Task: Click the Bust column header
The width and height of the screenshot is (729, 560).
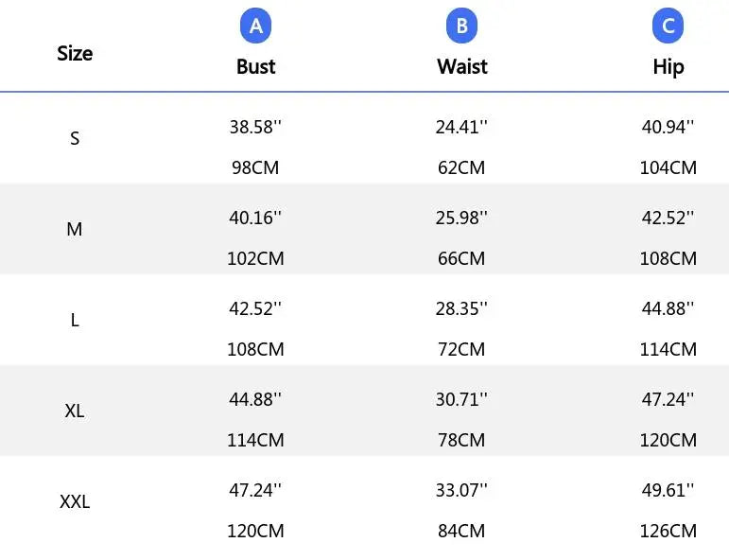Action: pos(255,66)
